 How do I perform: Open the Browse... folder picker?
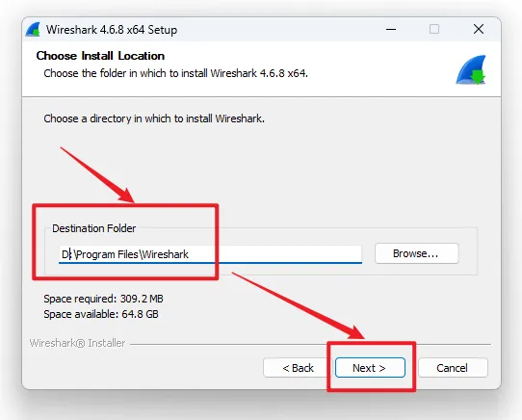pyautogui.click(x=416, y=253)
